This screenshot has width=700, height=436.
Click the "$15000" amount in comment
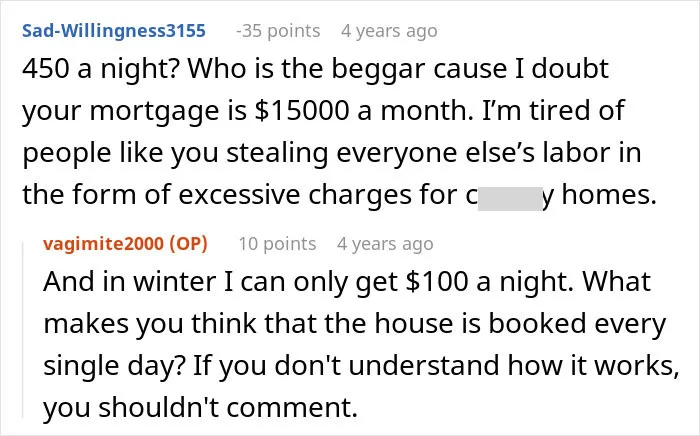coord(301,110)
